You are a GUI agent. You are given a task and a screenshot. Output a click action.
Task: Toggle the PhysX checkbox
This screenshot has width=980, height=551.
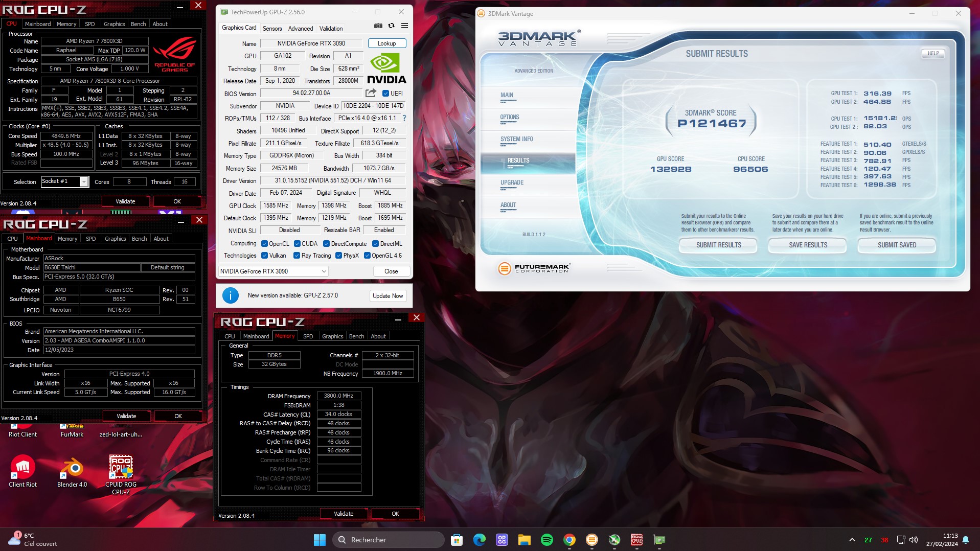point(338,256)
